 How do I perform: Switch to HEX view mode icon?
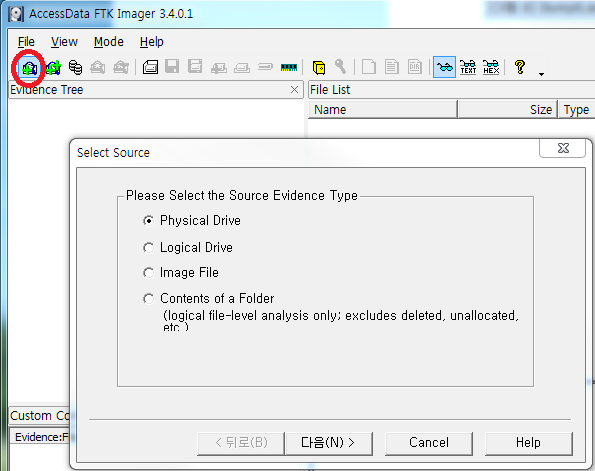pos(491,68)
